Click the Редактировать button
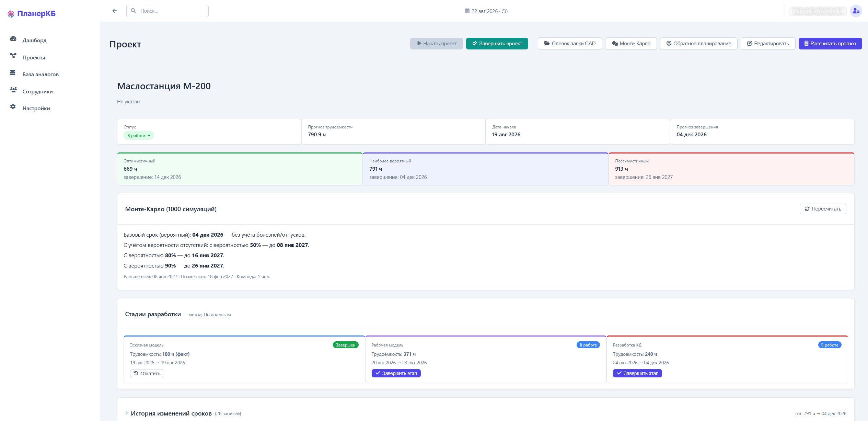 [x=768, y=44]
